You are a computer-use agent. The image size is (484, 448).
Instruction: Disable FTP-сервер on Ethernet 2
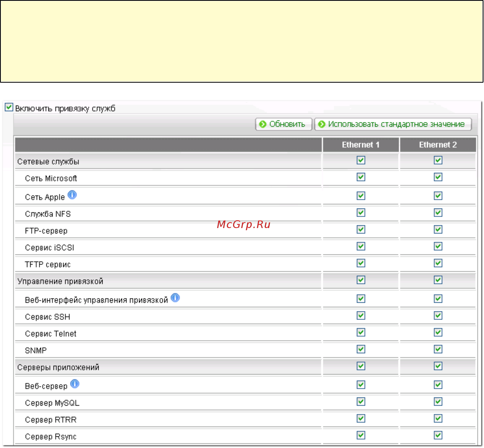[438, 229]
